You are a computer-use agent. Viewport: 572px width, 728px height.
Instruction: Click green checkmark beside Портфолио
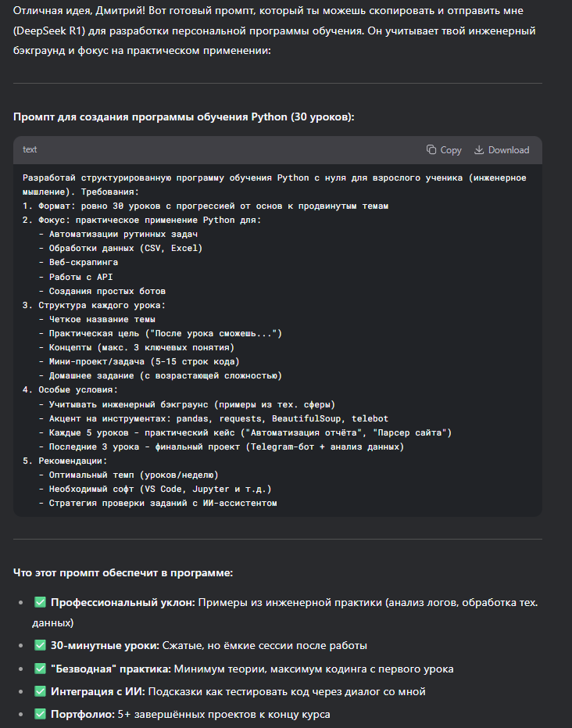pos(40,714)
